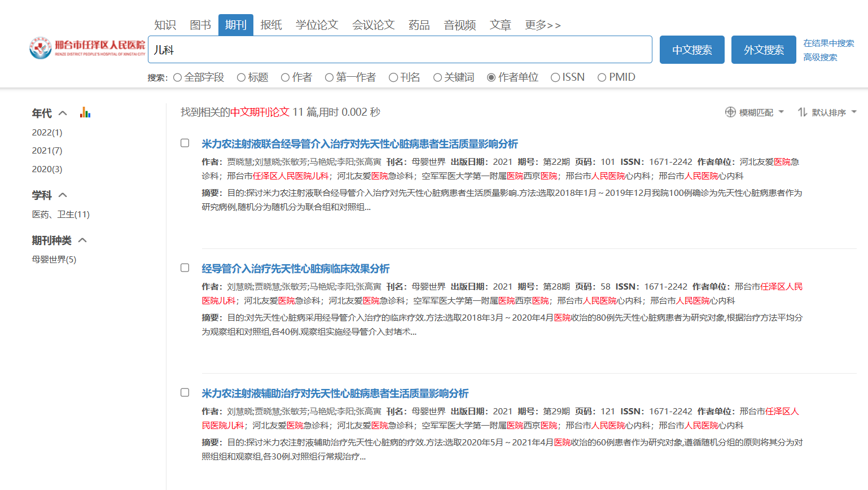
Task: Open the year distribution bar chart icon
Action: tap(85, 112)
